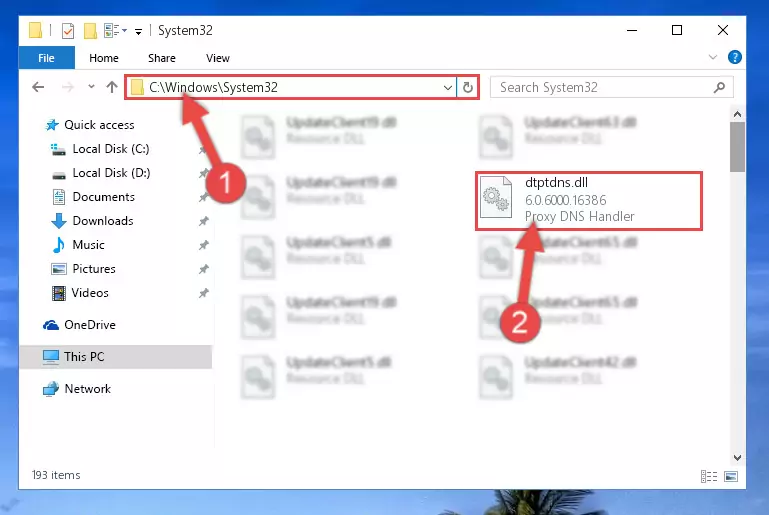Image resolution: width=769 pixels, height=515 pixels.
Task: Switch to the View ribbon tab
Action: click(218, 58)
